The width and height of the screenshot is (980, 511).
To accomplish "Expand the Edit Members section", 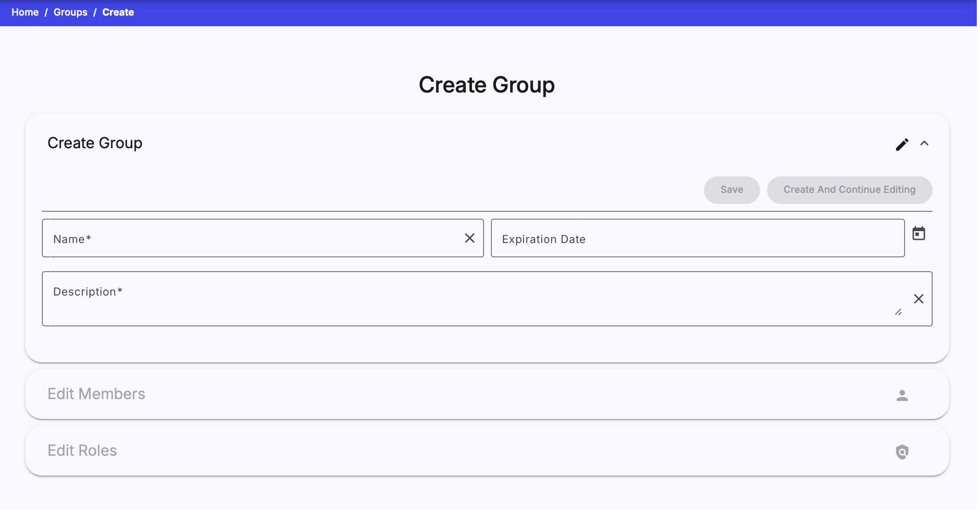I will (x=96, y=394).
